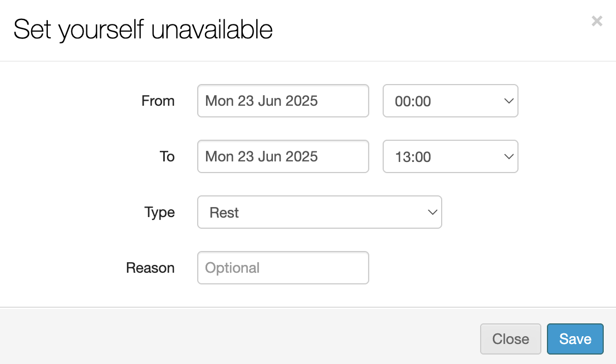
Task: Click the chevron arrow in Type selector
Action: 432,212
